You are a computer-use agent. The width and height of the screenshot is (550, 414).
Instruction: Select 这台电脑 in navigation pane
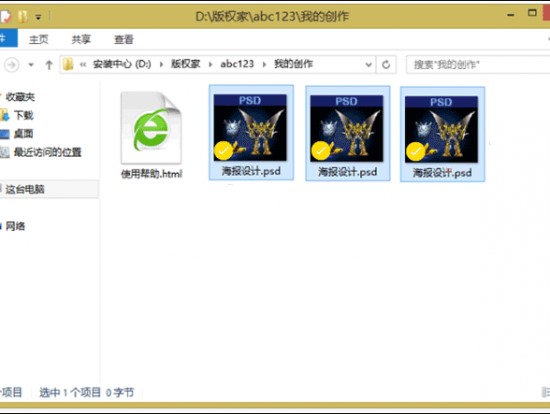tap(25, 189)
